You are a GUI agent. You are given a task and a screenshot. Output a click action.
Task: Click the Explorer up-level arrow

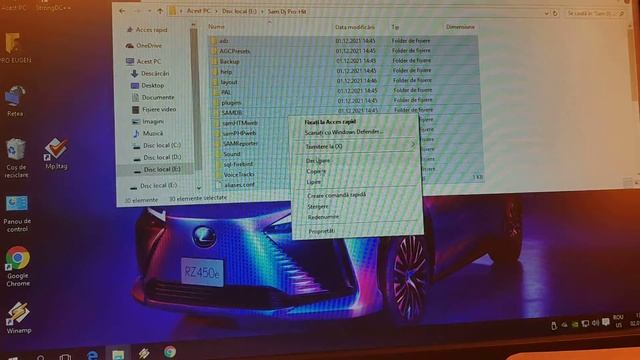coord(160,11)
